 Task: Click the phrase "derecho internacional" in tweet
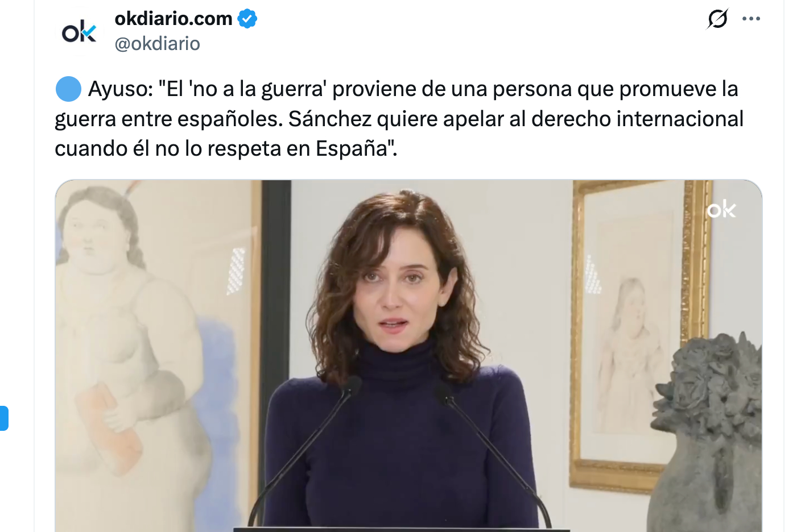tap(638, 119)
